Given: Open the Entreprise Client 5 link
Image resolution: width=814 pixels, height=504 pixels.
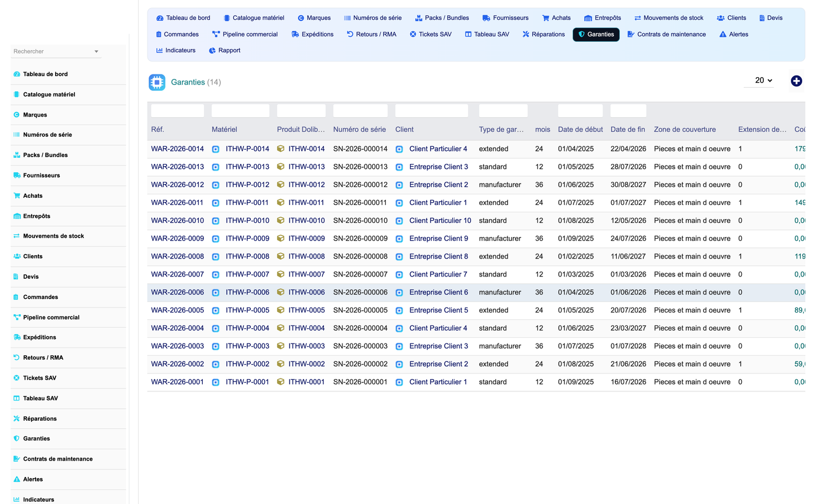Looking at the screenshot, I should click(439, 310).
